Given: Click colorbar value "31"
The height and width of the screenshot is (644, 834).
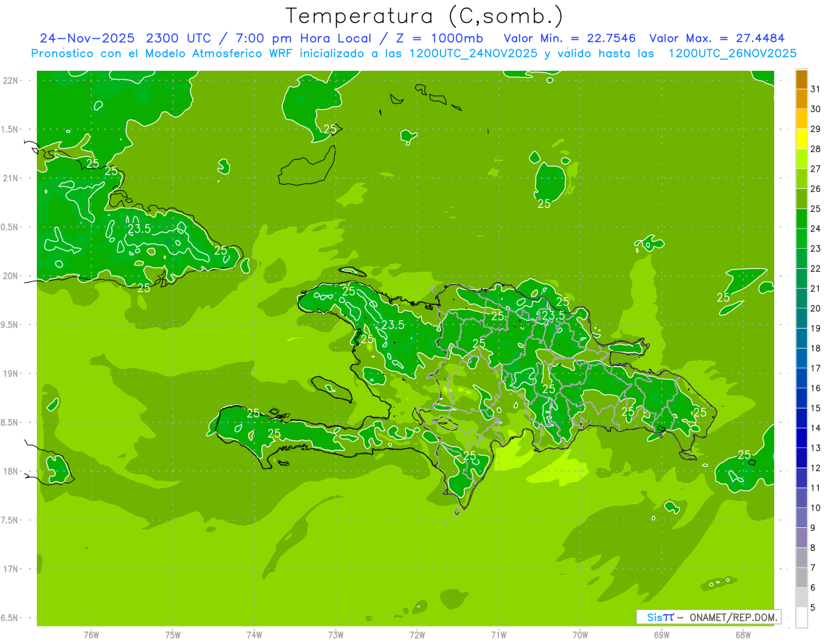Looking at the screenshot, I should point(815,89).
